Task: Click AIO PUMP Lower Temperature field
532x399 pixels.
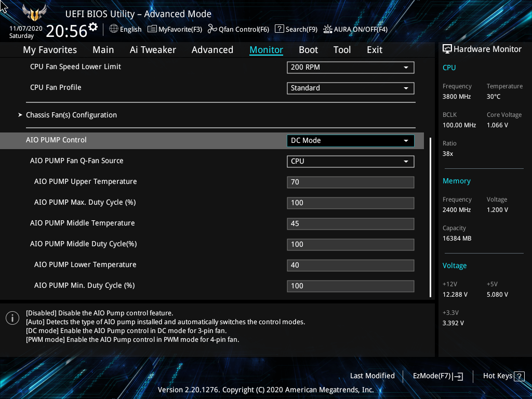Action: (351, 265)
